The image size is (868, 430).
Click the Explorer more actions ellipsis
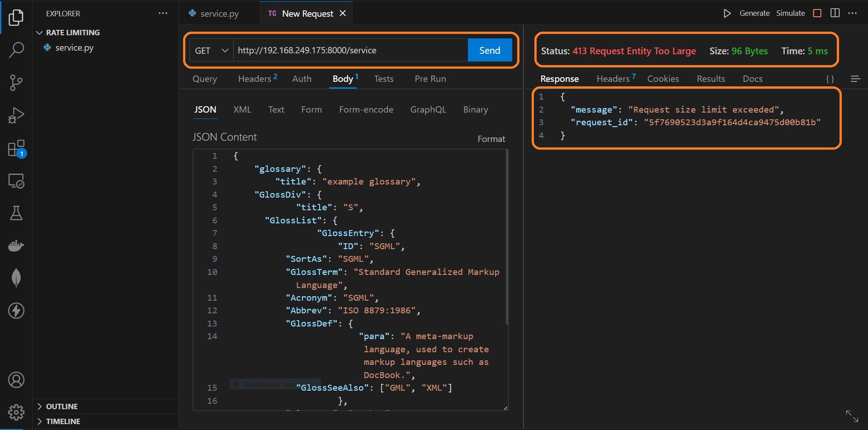[163, 14]
